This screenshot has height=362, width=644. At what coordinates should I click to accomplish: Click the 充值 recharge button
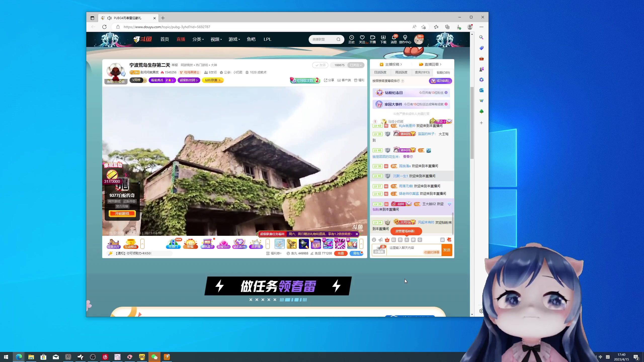[341, 253]
